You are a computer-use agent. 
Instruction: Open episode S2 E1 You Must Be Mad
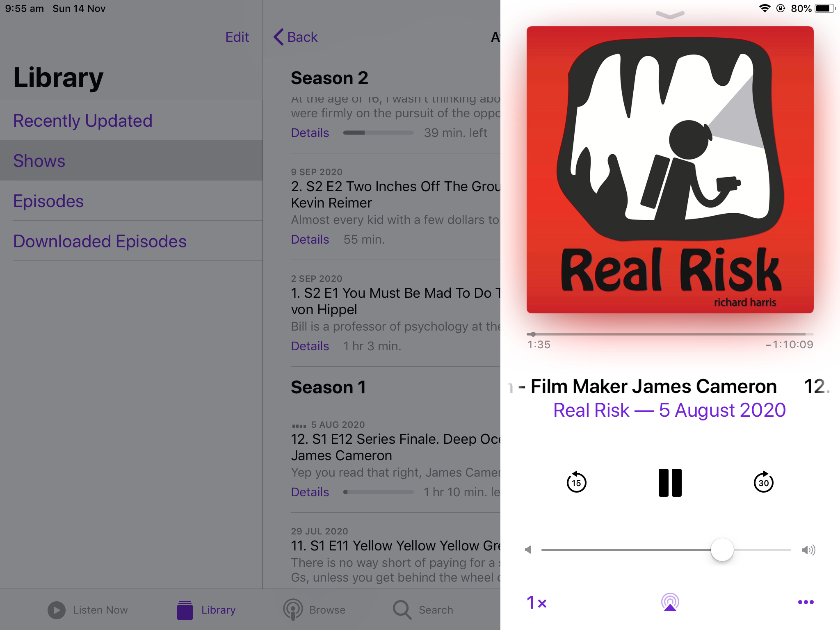pyautogui.click(x=396, y=301)
